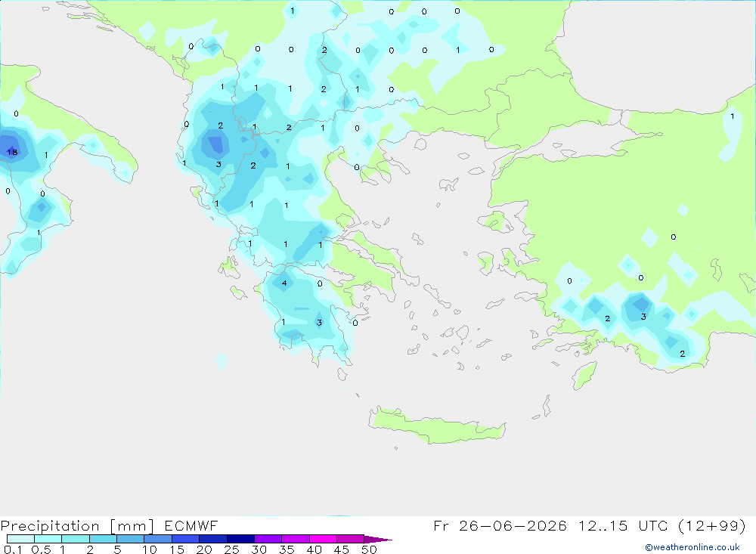756x554 pixels.
Task: Click the '18' precipitation value over Italy
Action: point(12,152)
